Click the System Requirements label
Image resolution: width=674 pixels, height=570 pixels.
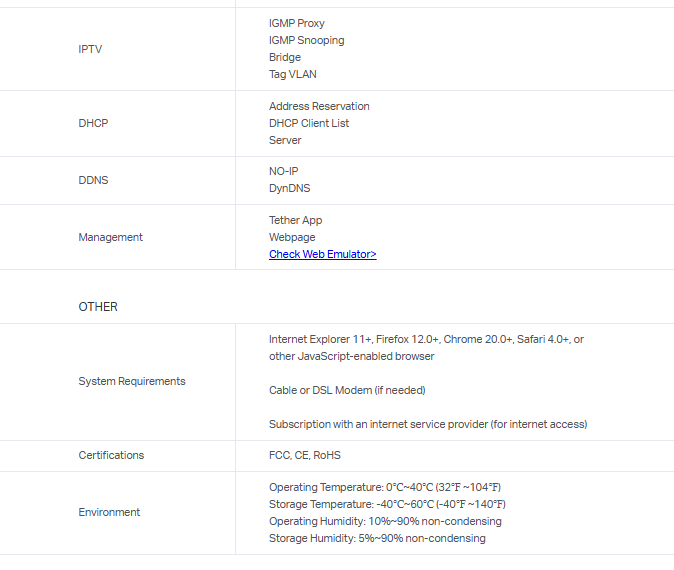(132, 381)
